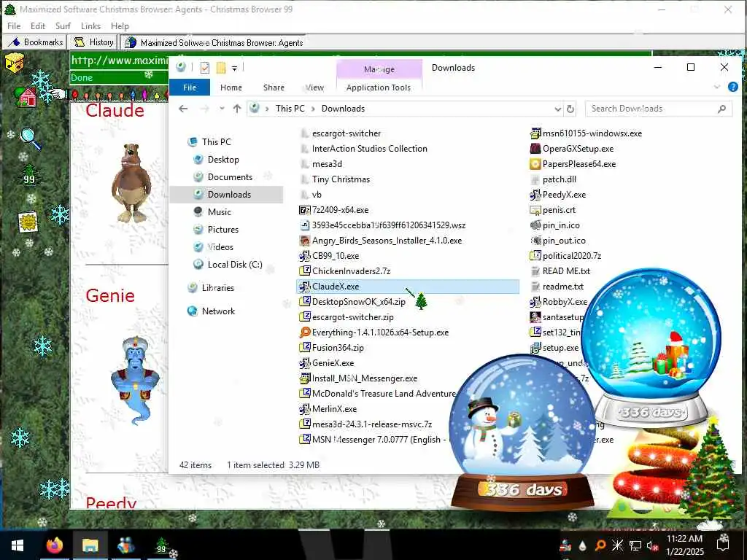Select the Maximized Software Agents browser tab
Viewport: 747px width, 560px height.
pos(213,43)
